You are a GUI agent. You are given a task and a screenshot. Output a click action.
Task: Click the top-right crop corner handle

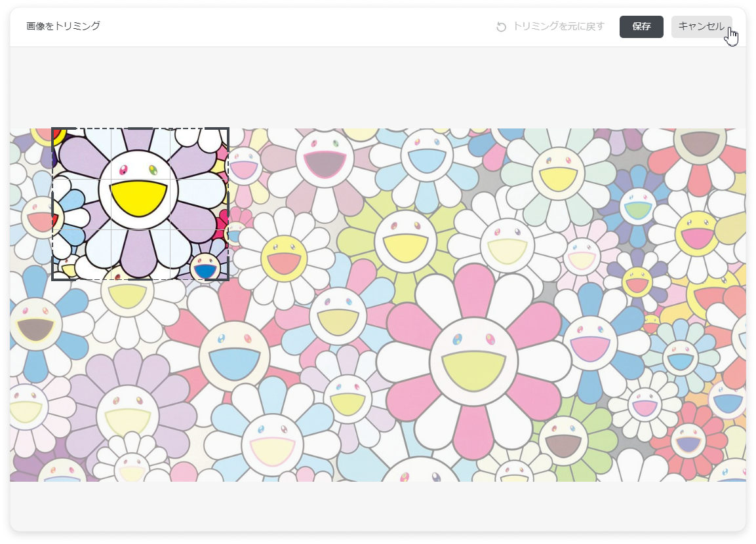pos(228,129)
